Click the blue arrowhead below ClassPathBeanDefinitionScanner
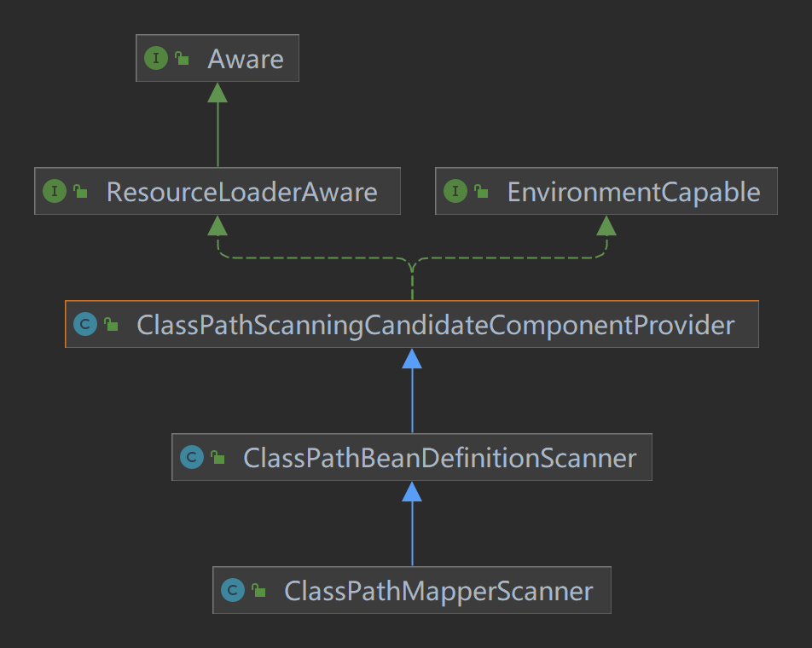This screenshot has height=648, width=812. coord(412,491)
